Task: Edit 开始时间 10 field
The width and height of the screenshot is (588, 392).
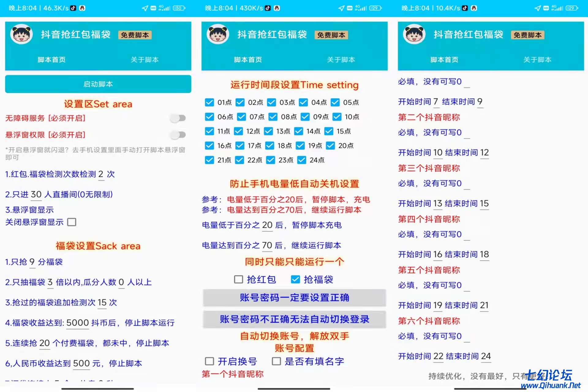Action: coord(438,153)
